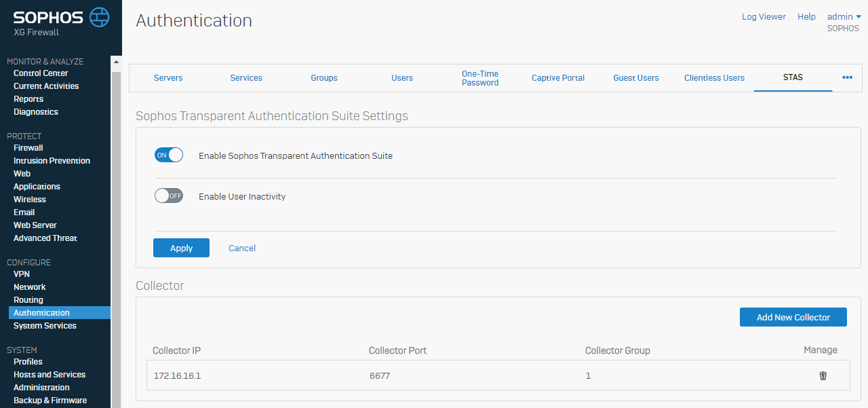
Task: Click Add New Collector button
Action: point(793,317)
